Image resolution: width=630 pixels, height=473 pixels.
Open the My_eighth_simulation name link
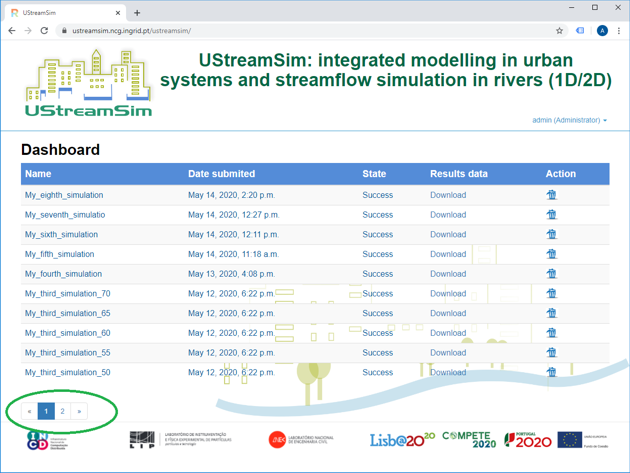[x=64, y=195]
